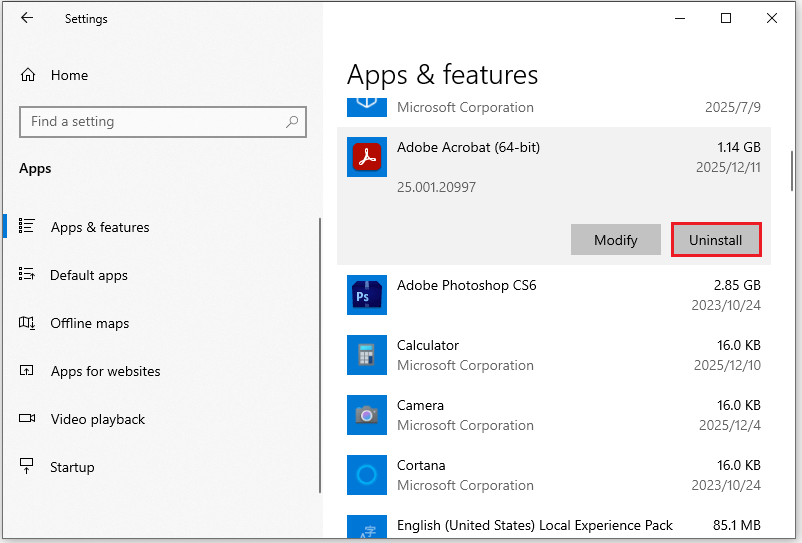Close the Settings window
The width and height of the screenshot is (802, 543).
(x=772, y=18)
